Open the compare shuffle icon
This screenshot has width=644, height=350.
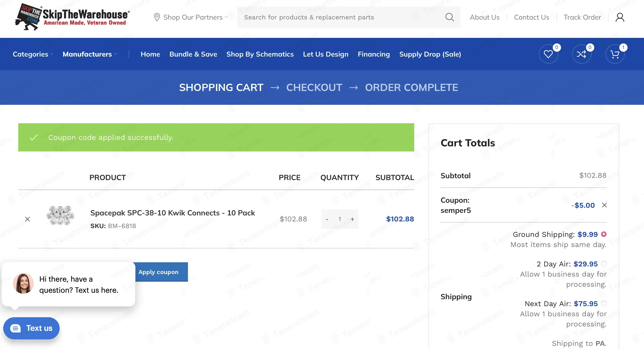click(581, 54)
